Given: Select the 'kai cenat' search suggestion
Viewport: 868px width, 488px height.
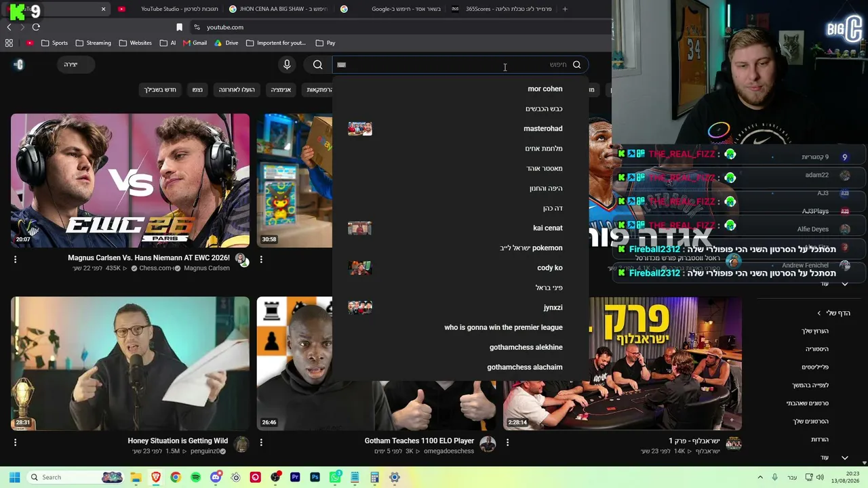Looking at the screenshot, I should click(x=460, y=228).
